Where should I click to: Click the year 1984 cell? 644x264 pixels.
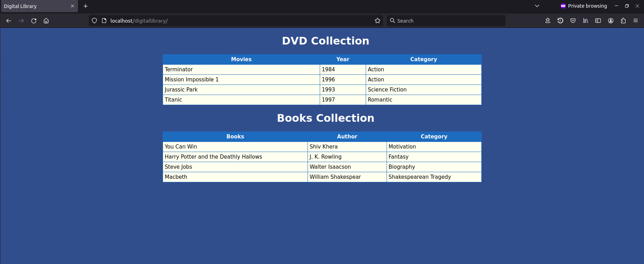(343, 70)
